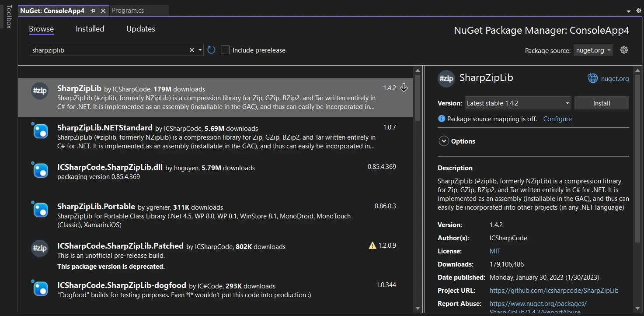Expand the Options section
The width and height of the screenshot is (644, 316).
pos(444,141)
